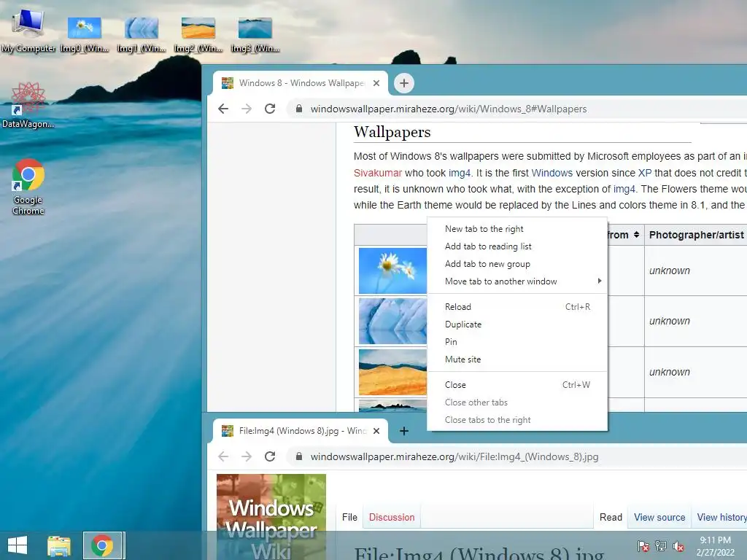
Task: Click lock icon beside File:Img4 URL
Action: click(x=298, y=456)
